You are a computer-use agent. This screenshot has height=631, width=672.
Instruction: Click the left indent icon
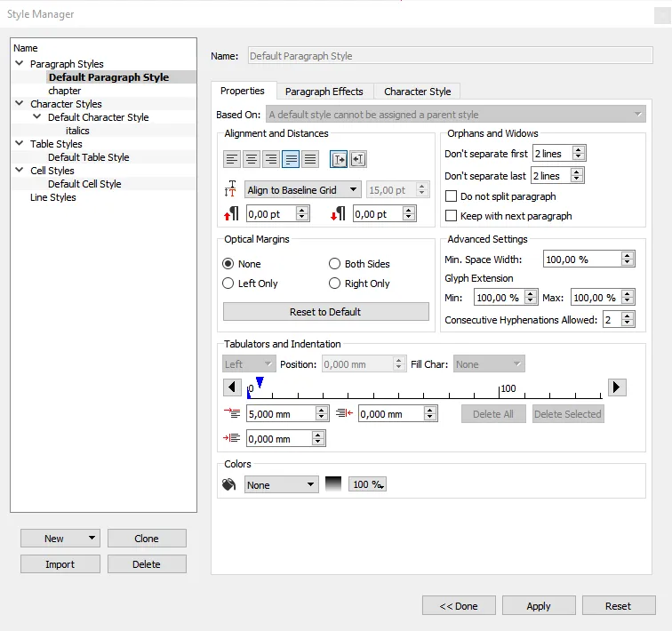(231, 438)
